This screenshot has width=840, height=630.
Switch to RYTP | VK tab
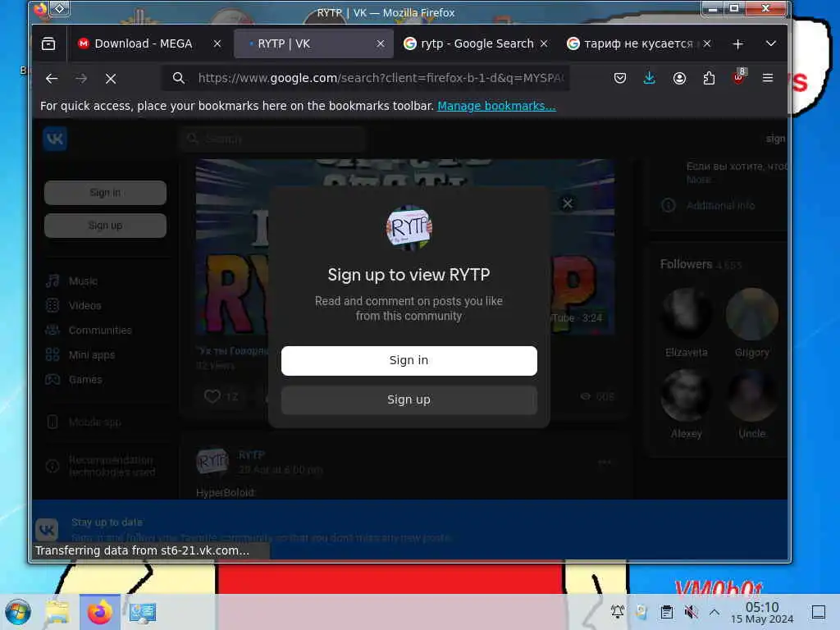pyautogui.click(x=313, y=44)
